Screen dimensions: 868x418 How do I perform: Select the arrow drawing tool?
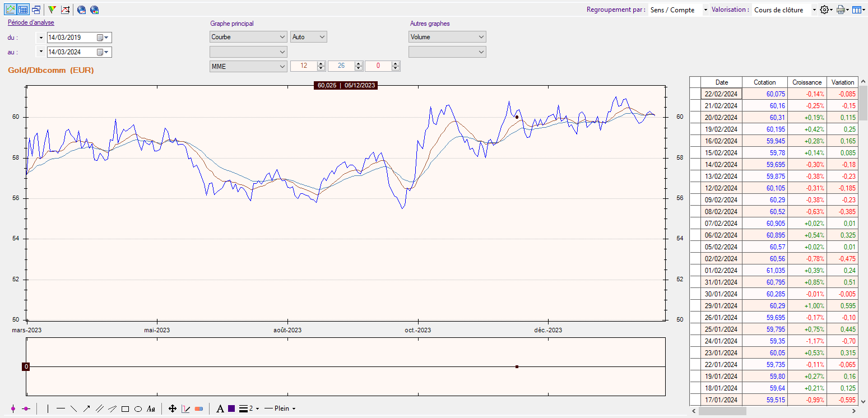click(86, 409)
